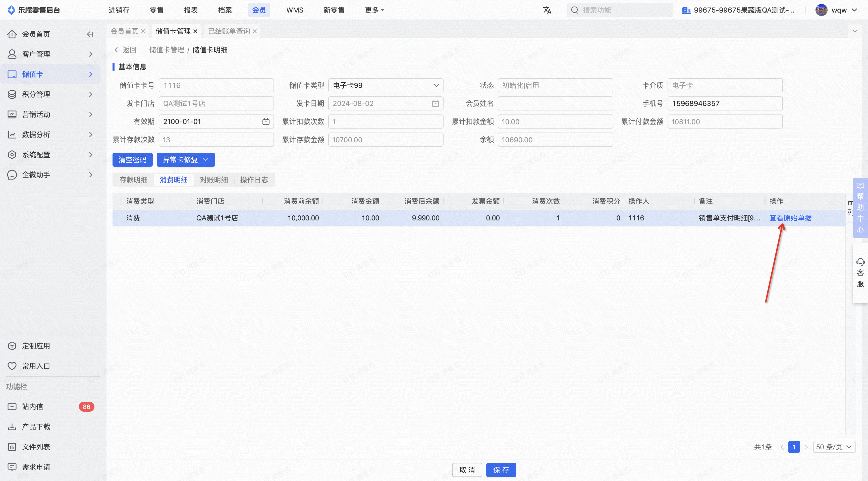This screenshot has height=481, width=868.
Task: Click the language translate icon
Action: point(547,10)
